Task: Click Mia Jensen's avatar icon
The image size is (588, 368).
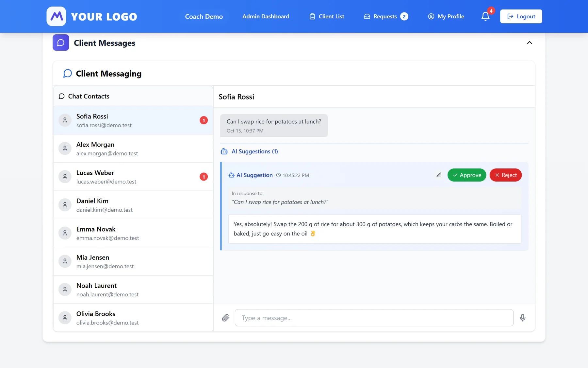Action: tap(65, 261)
